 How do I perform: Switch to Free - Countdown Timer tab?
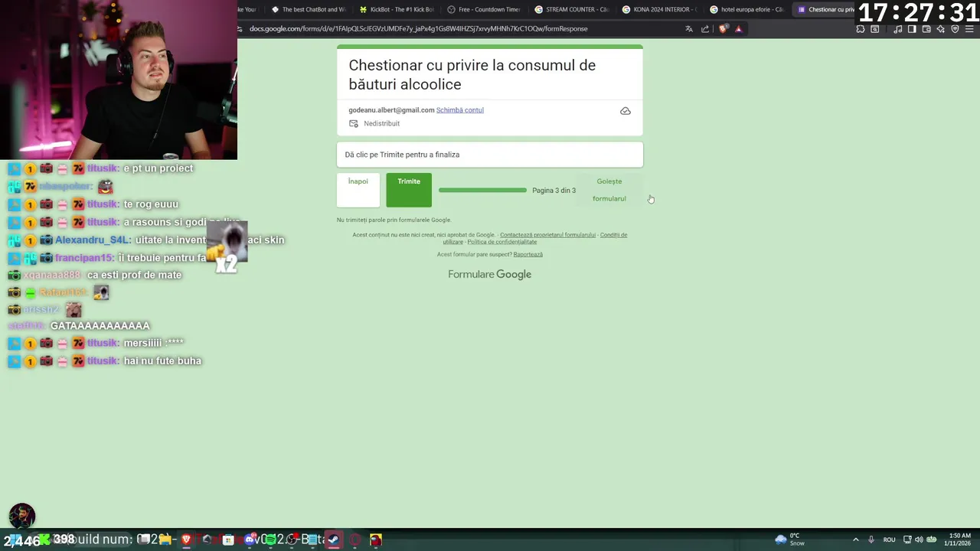click(x=484, y=9)
